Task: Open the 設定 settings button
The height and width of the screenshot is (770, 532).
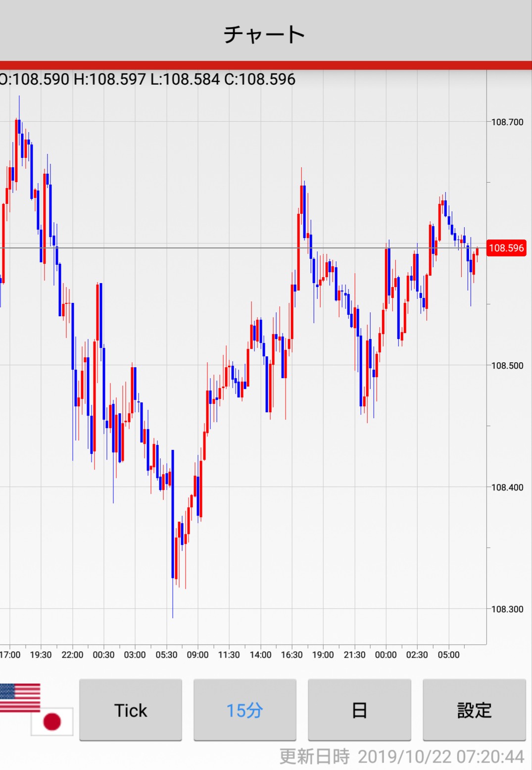Action: coord(474,710)
